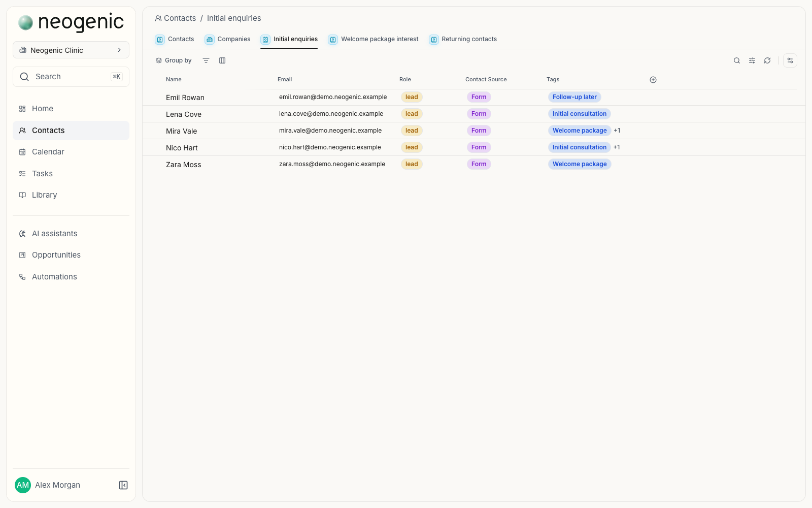Open the Welcome package interest tab
This screenshot has width=812, height=508.
[374, 39]
